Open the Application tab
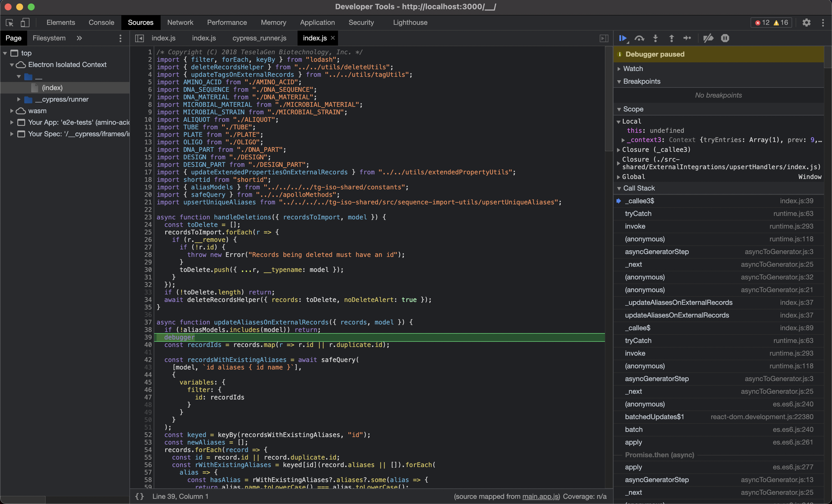832x504 pixels. coord(317,23)
